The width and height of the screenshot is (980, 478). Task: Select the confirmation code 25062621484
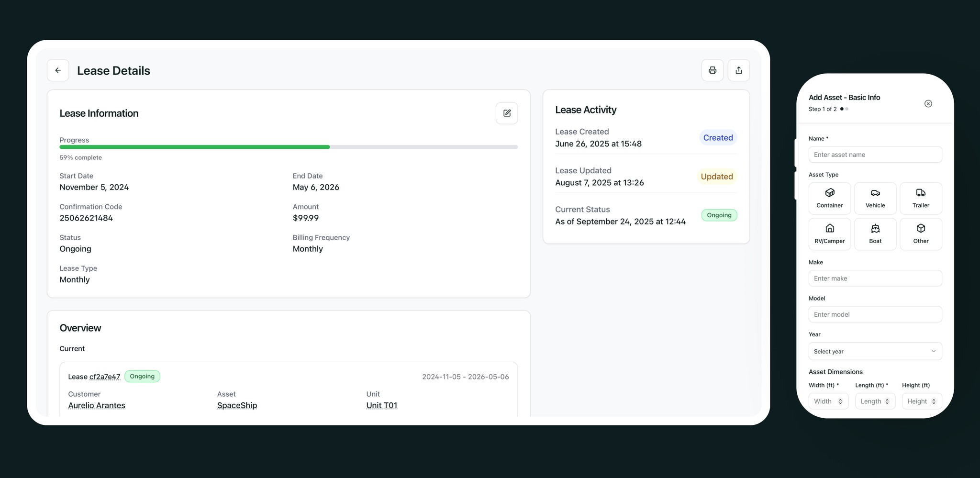(86, 218)
